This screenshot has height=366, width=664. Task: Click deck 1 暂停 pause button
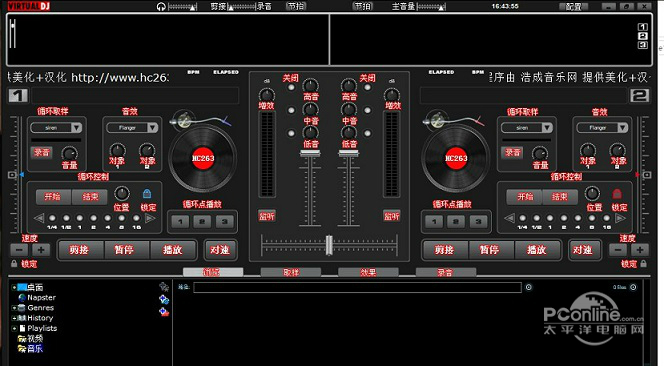(127, 250)
